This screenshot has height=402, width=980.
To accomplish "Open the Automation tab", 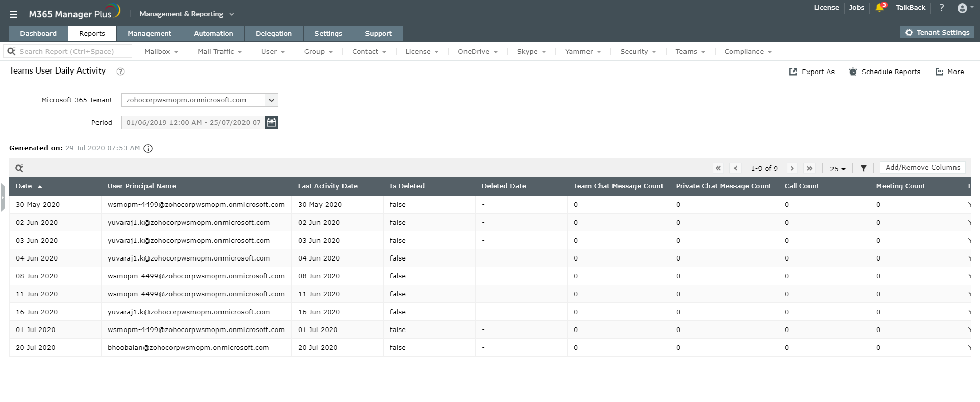I will (x=213, y=34).
